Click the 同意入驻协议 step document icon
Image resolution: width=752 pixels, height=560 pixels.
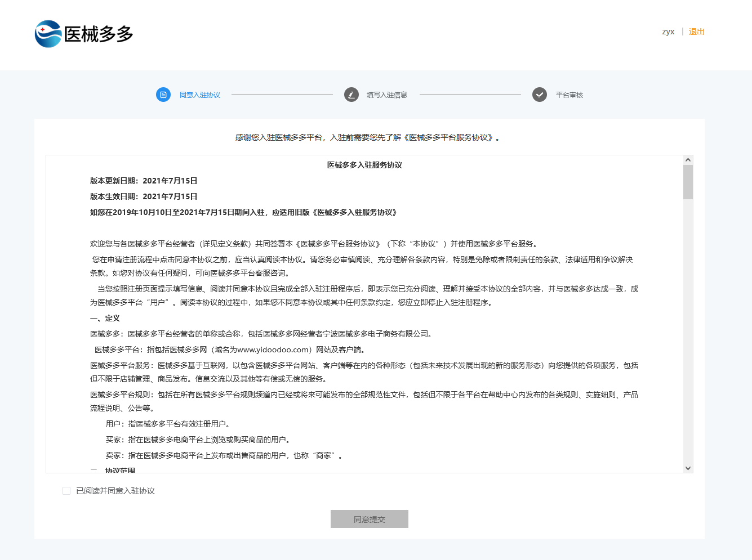pos(163,95)
